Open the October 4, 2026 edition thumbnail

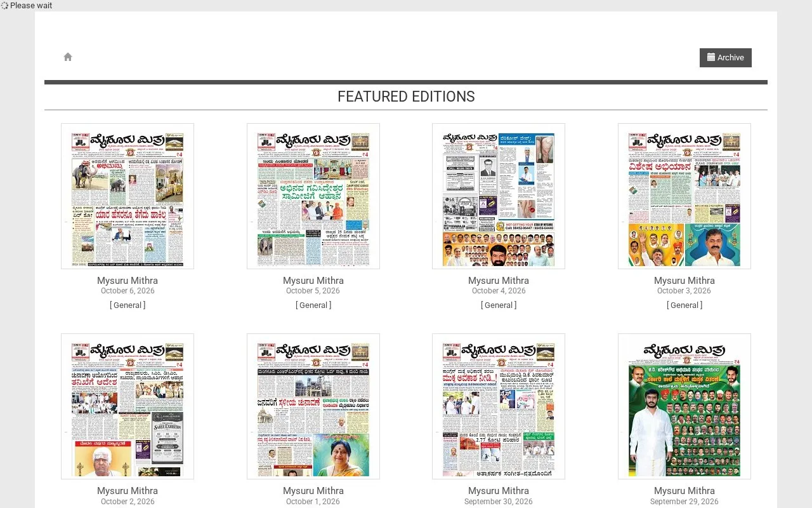[x=499, y=196]
